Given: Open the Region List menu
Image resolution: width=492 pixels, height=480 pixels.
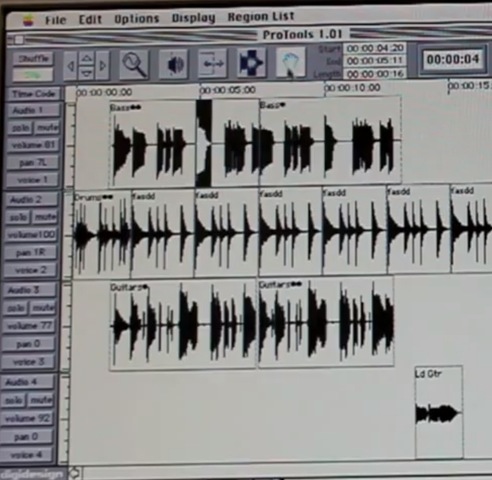Looking at the screenshot, I should 261,16.
